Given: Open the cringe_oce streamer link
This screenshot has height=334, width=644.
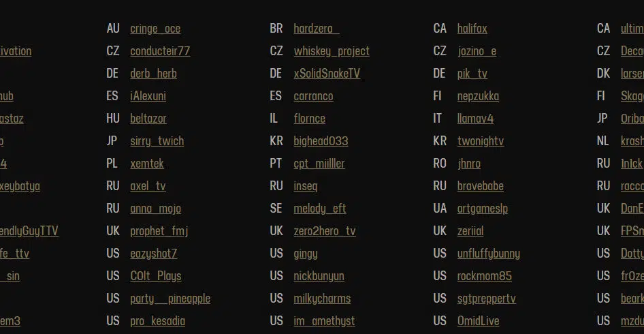Looking at the screenshot, I should pos(155,29).
